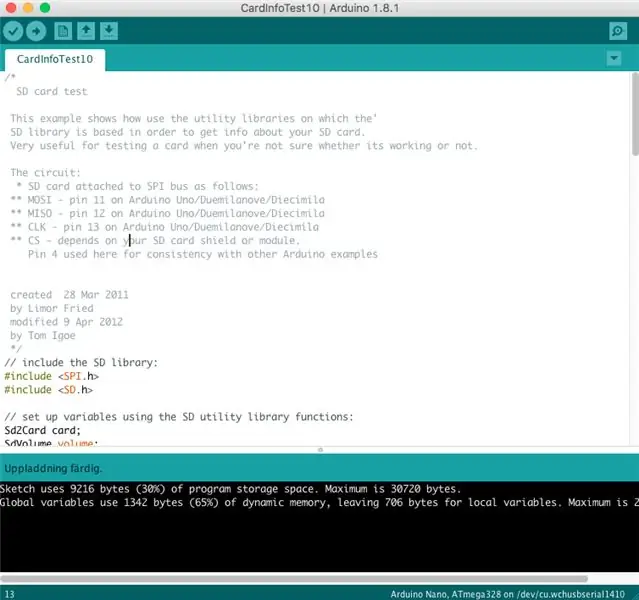The height and width of the screenshot is (600, 639).
Task: Create a new sketch with New icon
Action: pos(63,31)
